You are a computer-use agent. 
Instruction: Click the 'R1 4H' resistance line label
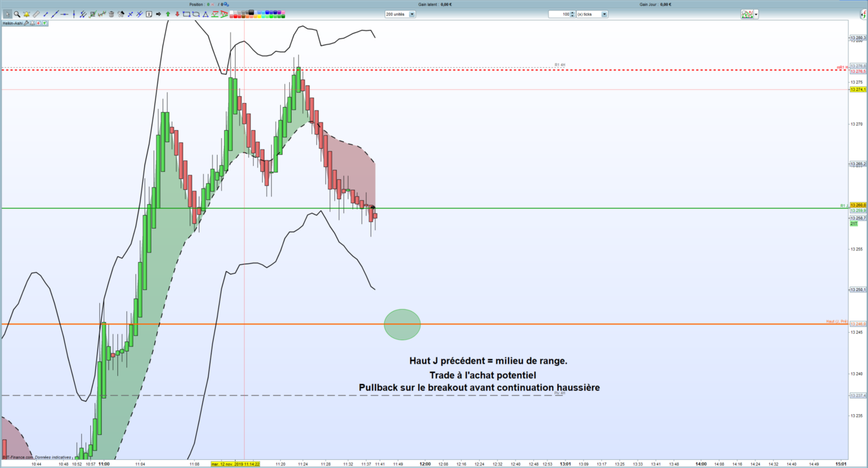tap(560, 65)
